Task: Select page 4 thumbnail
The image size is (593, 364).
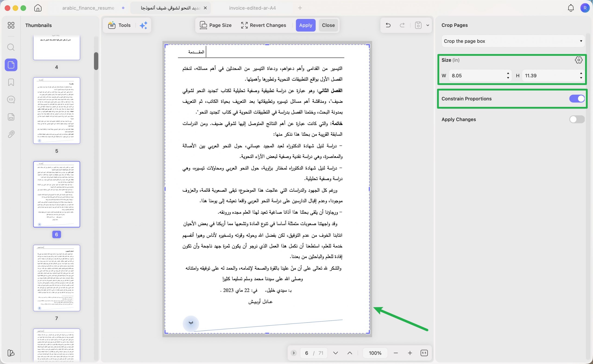Action: coord(57,47)
